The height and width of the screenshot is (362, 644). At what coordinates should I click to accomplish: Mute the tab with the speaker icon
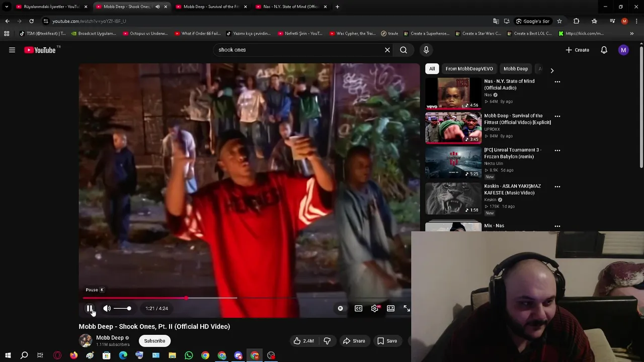(157, 7)
